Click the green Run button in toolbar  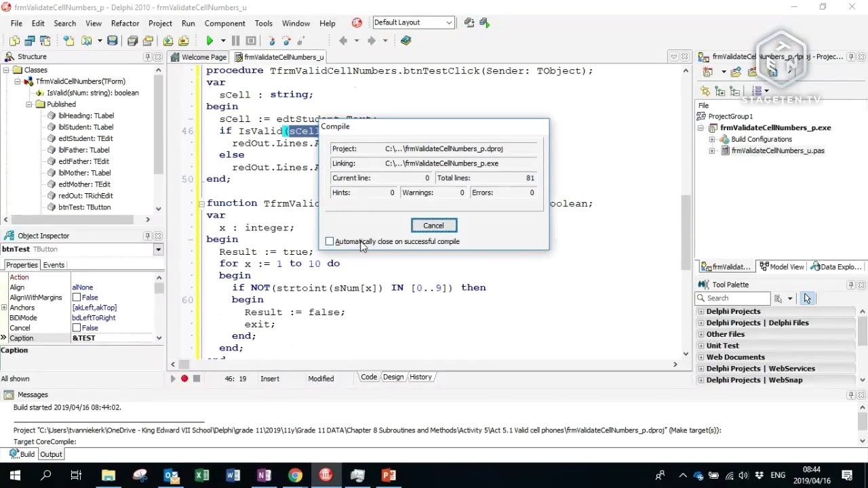click(x=210, y=41)
